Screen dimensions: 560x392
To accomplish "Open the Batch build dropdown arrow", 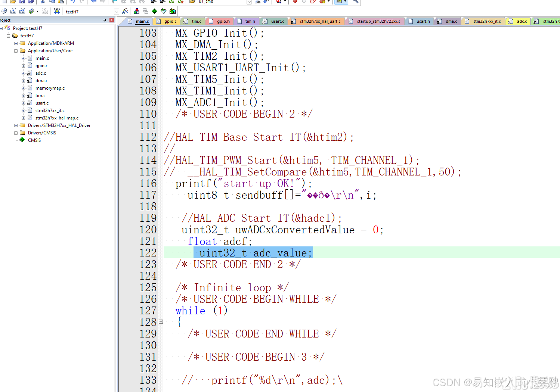I will pos(37,11).
